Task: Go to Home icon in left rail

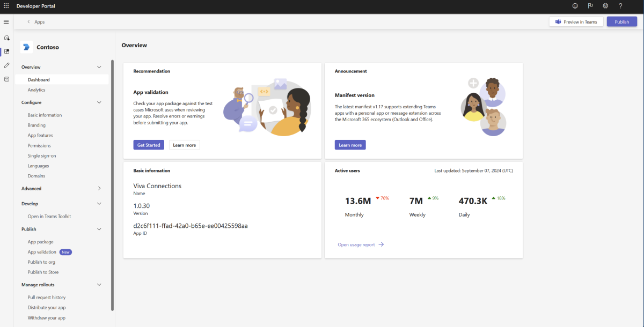Action: pyautogui.click(x=6, y=38)
